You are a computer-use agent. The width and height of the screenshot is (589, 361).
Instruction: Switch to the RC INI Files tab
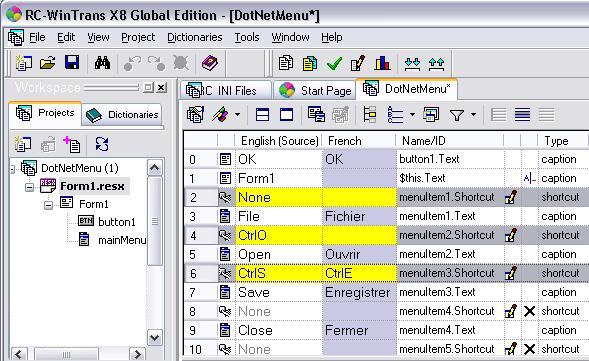pyautogui.click(x=225, y=91)
